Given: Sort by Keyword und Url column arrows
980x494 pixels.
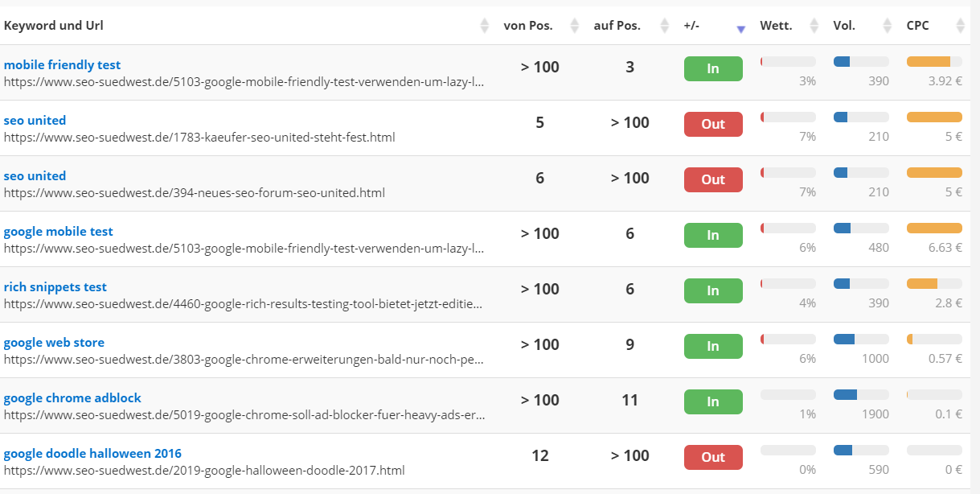Looking at the screenshot, I should coord(484,26).
